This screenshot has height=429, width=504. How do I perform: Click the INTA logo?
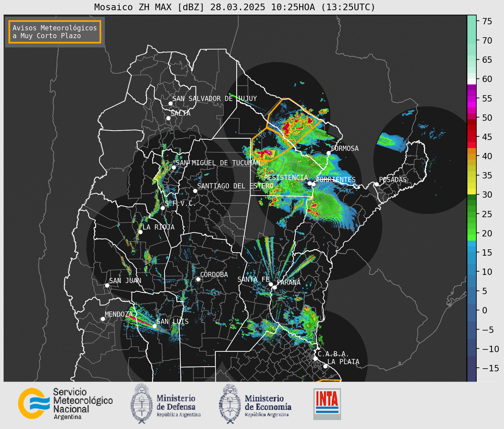coord(327,404)
